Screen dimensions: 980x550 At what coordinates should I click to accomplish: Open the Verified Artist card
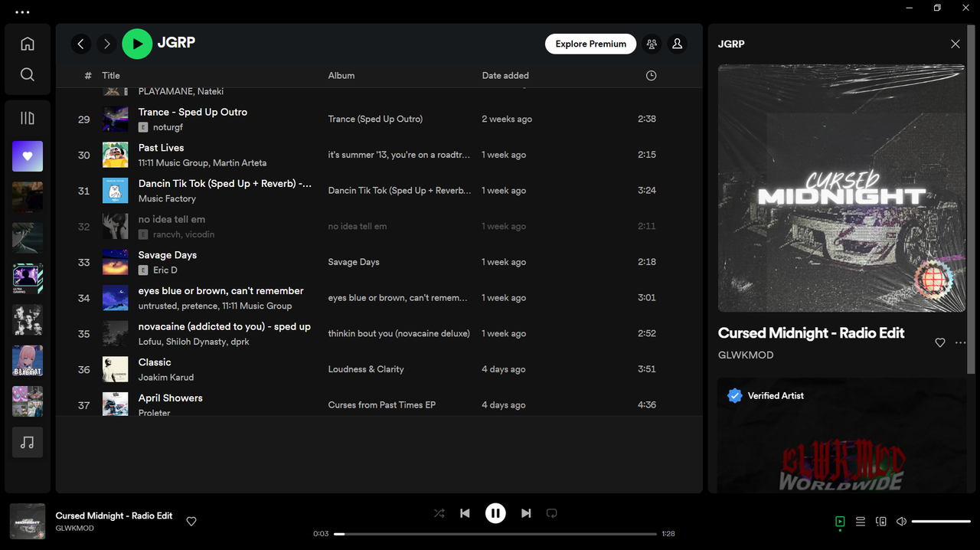tap(841, 435)
